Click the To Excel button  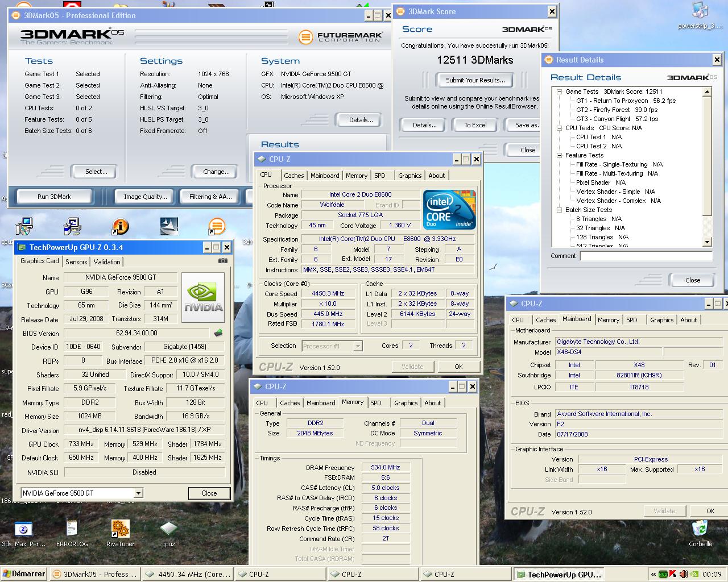(475, 125)
